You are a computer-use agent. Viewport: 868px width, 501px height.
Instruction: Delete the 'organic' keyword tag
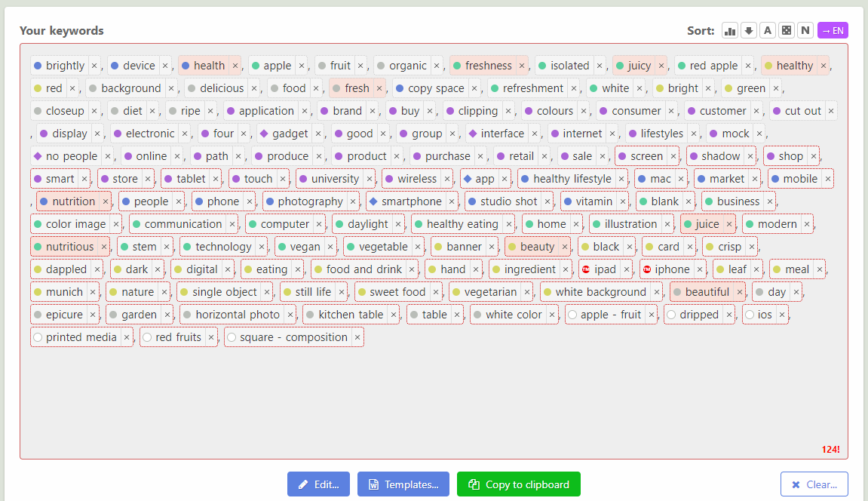click(437, 66)
